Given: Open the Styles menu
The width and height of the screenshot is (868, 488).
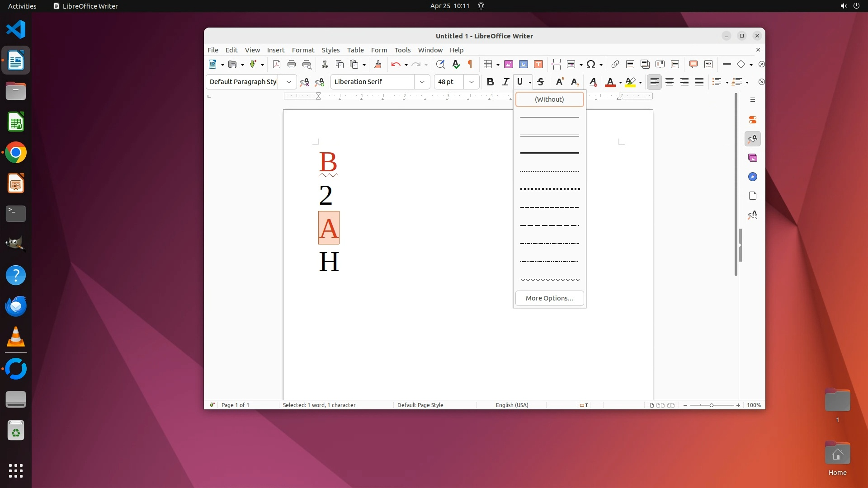Looking at the screenshot, I should [x=330, y=50].
